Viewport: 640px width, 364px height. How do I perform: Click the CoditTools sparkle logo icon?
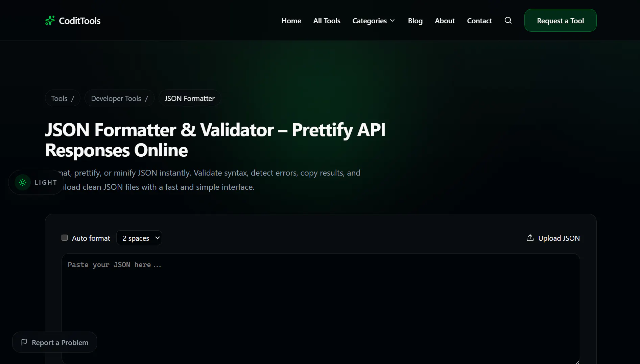point(50,21)
